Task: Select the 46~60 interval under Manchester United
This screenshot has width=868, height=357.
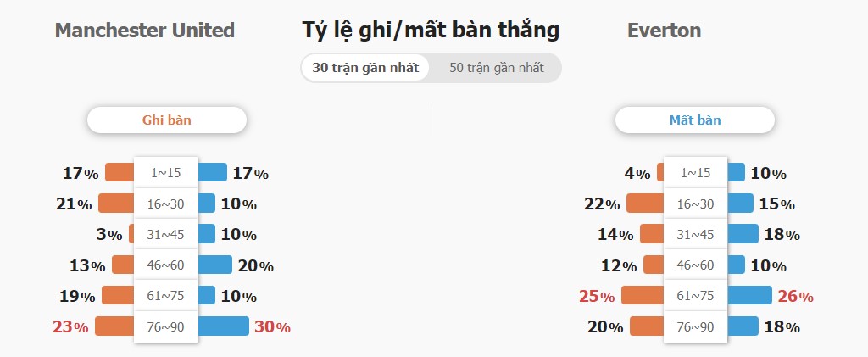Action: (165, 265)
